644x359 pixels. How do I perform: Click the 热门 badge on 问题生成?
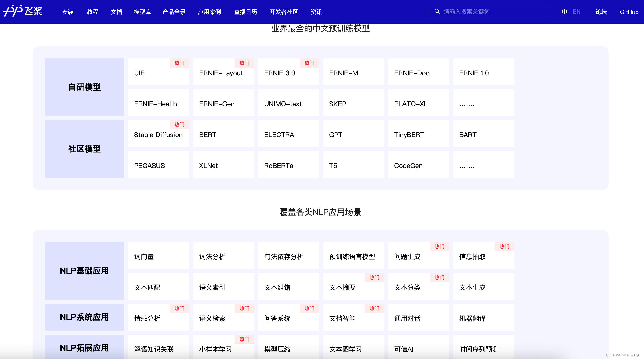(439, 246)
